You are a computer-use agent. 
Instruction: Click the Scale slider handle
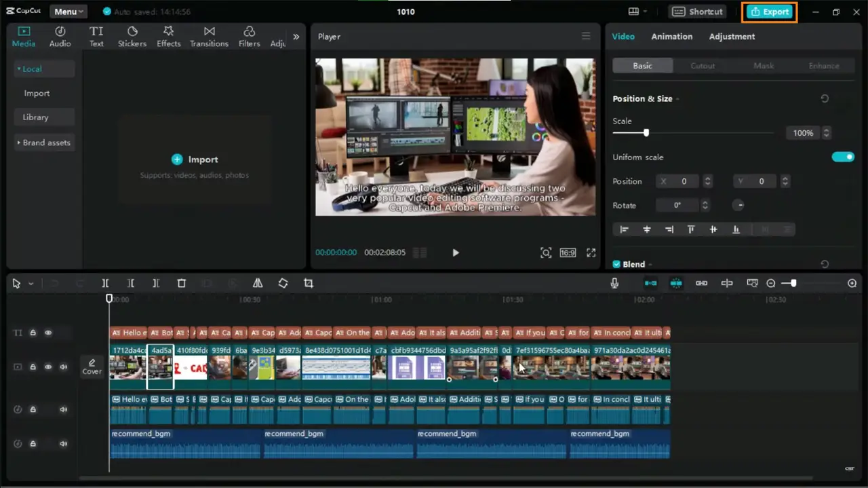[x=646, y=133]
